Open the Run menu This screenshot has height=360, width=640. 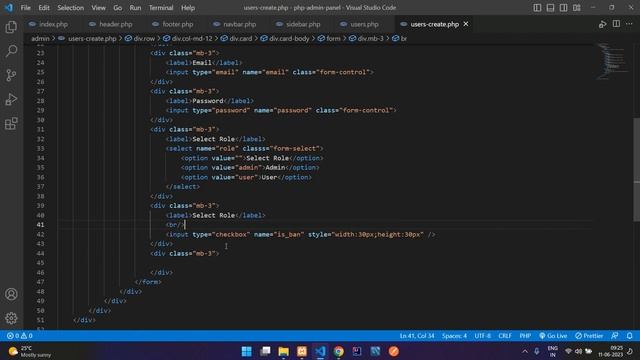click(135, 8)
